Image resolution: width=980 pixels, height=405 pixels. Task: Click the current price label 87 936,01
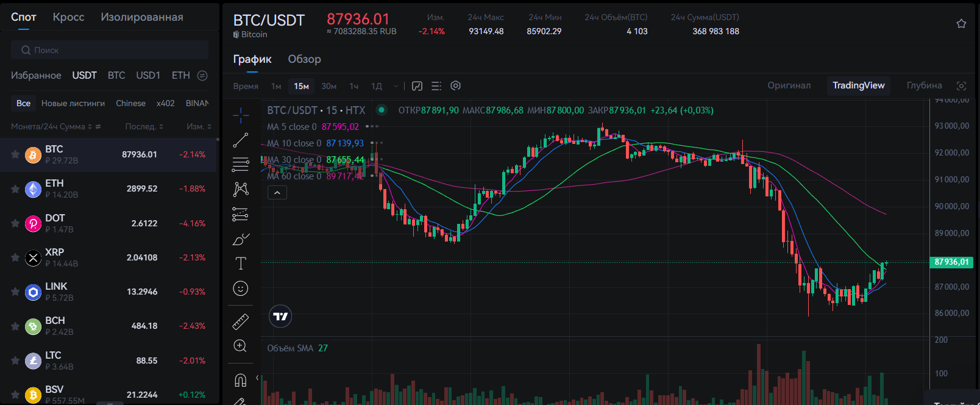951,262
